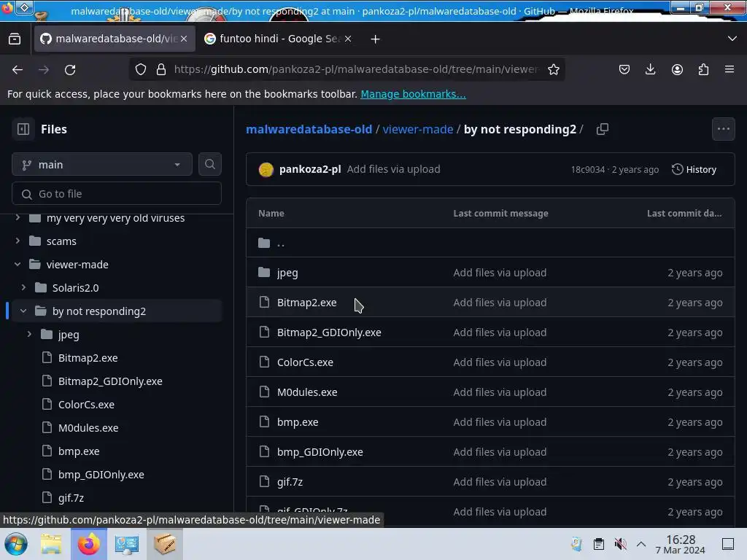Open gif.7z in the file tree

pos(71,497)
